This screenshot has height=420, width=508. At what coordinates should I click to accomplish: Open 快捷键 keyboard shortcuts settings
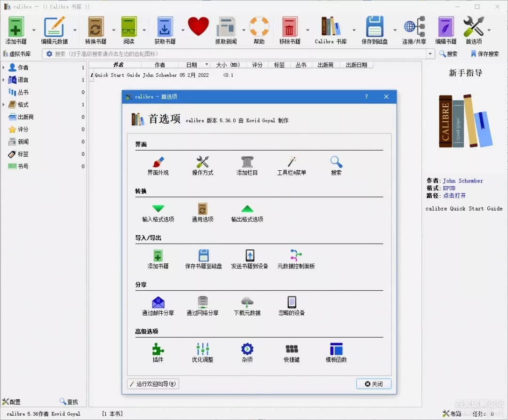(292, 353)
